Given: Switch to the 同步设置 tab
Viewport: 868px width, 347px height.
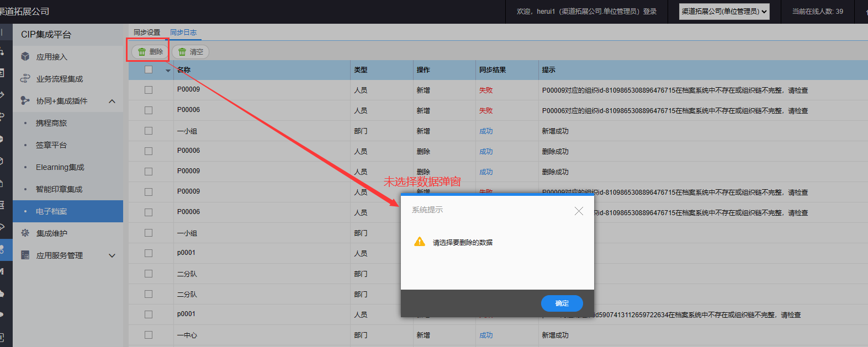Looking at the screenshot, I should point(147,33).
